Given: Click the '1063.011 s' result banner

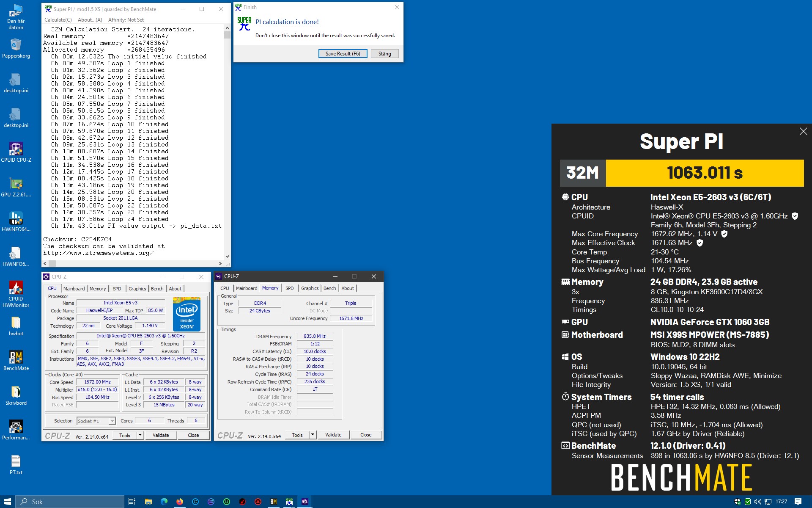Looking at the screenshot, I should [705, 173].
